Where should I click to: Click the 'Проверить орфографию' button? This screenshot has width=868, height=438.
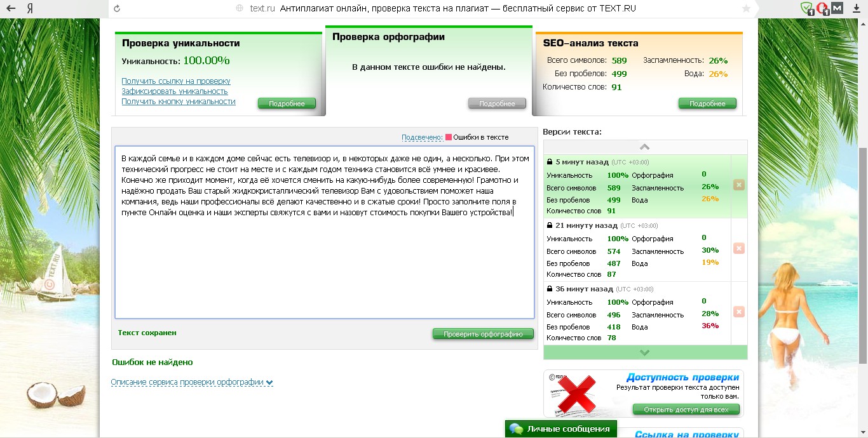tap(483, 334)
